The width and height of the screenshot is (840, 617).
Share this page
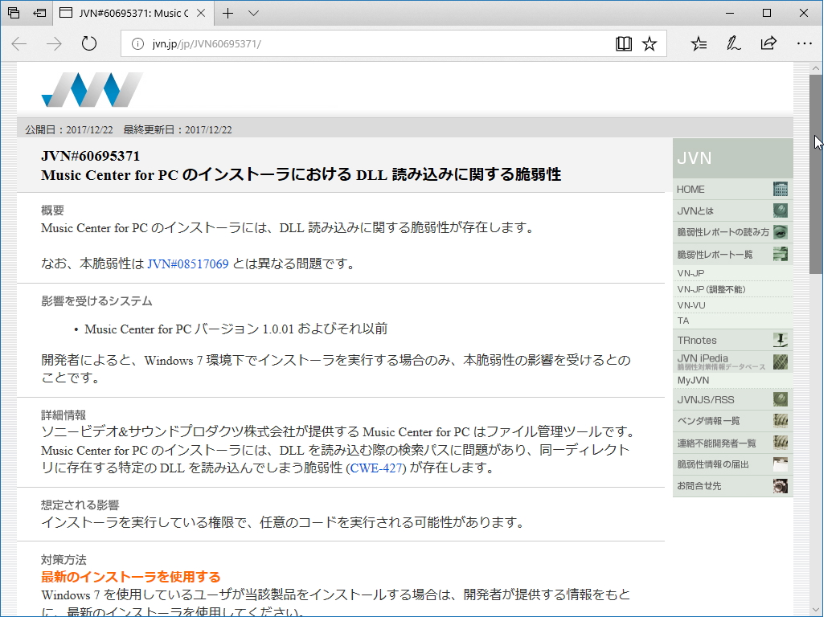[x=769, y=43]
